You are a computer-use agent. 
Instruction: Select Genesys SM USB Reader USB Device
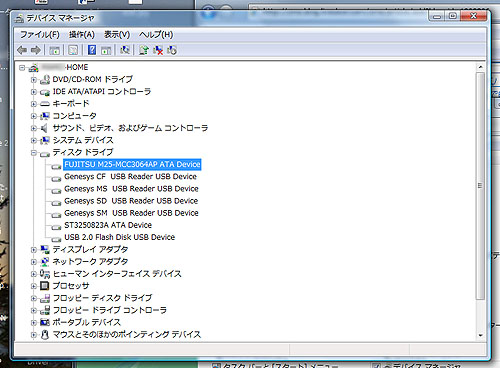point(131,213)
